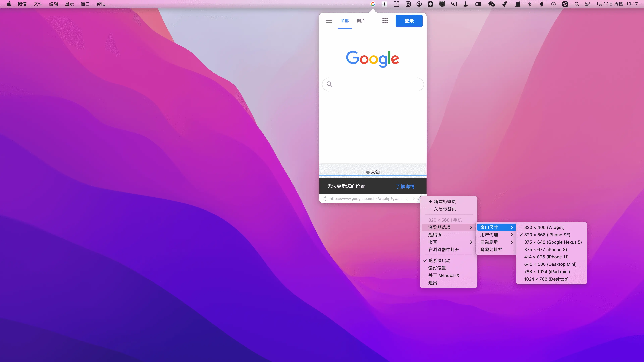Open Google's hamburger side menu
644x362 pixels.
[x=329, y=21]
